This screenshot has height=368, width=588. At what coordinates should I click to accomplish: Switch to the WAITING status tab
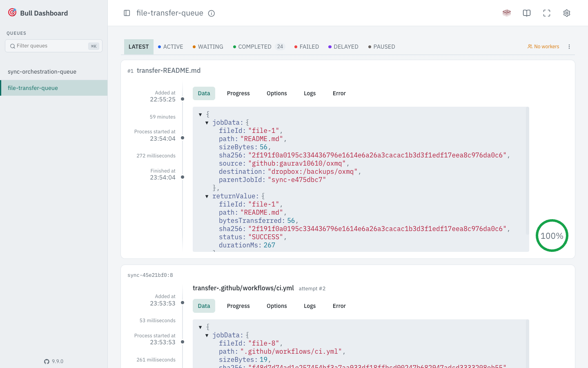tap(208, 47)
